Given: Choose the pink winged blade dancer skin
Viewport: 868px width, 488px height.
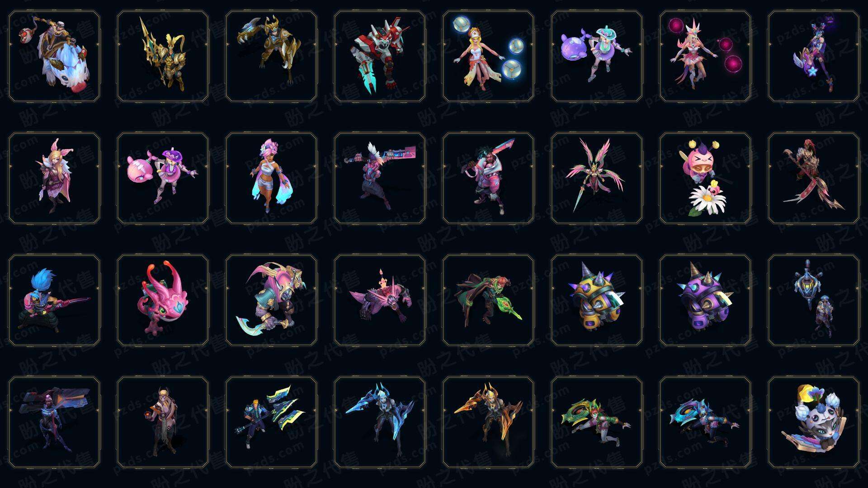Looking at the screenshot, I should (597, 178).
